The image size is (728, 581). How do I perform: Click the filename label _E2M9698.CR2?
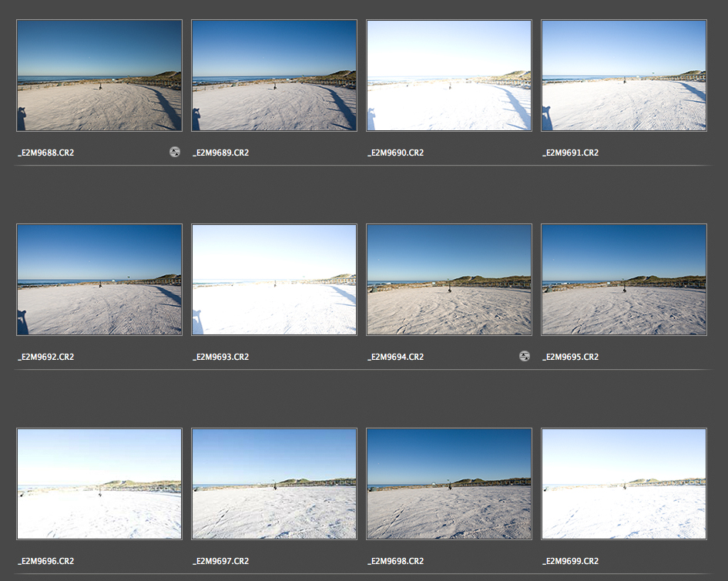tap(395, 562)
